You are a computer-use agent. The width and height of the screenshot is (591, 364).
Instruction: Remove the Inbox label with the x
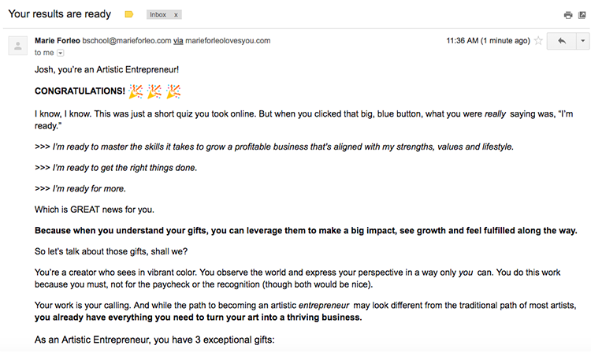pyautogui.click(x=176, y=15)
